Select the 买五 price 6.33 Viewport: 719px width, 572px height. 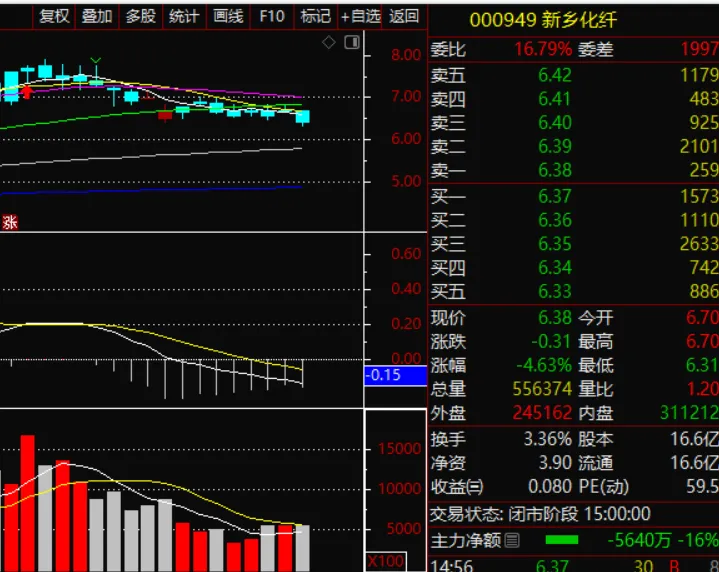tap(555, 292)
